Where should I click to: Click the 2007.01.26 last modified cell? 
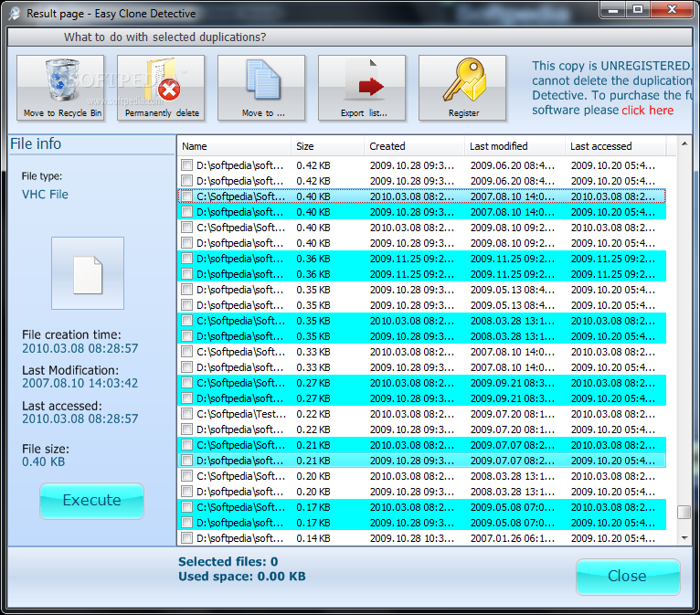[x=513, y=538]
